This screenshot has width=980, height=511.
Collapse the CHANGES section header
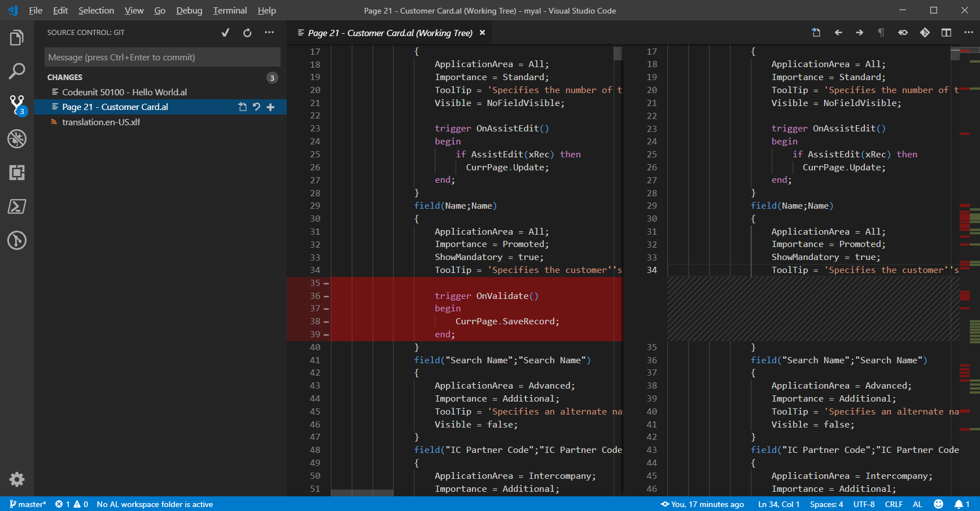click(x=160, y=77)
